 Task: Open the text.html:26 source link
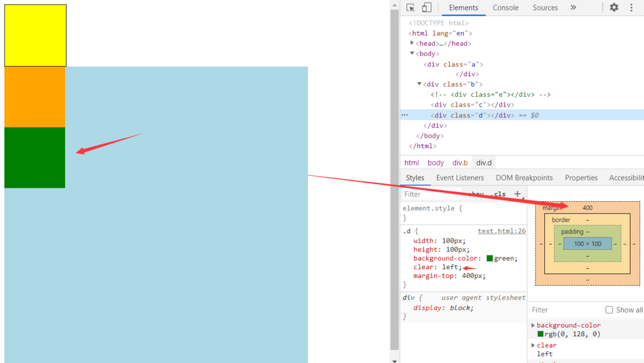tap(501, 231)
